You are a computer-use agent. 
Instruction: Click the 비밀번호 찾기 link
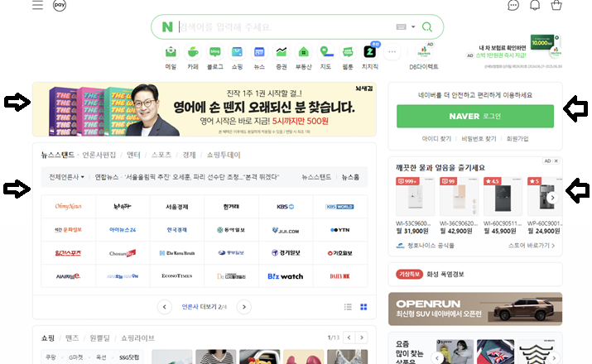pos(479,139)
